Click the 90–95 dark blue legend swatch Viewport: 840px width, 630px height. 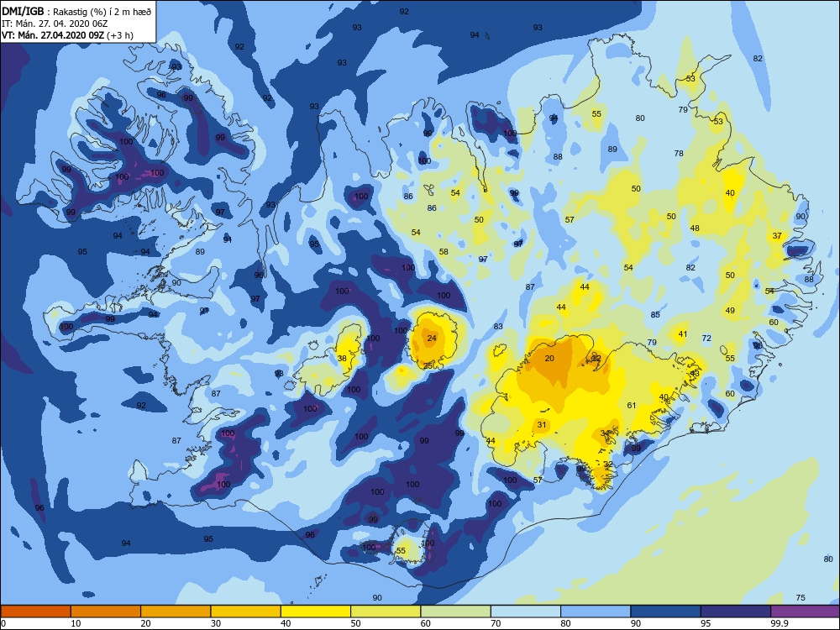click(x=666, y=612)
